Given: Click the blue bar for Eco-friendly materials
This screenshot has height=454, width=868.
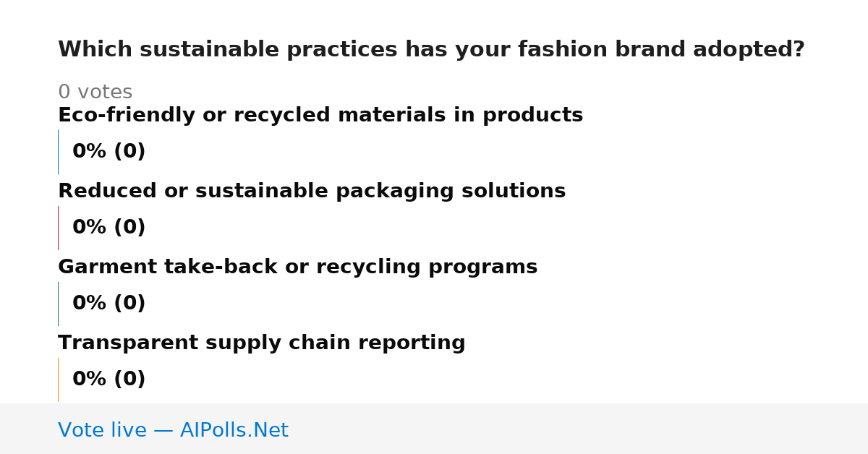Looking at the screenshot, I should pos(58,152).
